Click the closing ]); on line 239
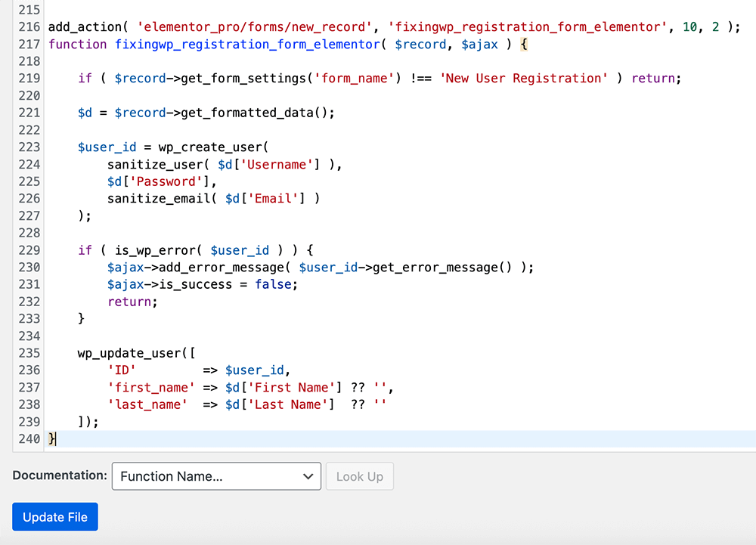 [88, 422]
